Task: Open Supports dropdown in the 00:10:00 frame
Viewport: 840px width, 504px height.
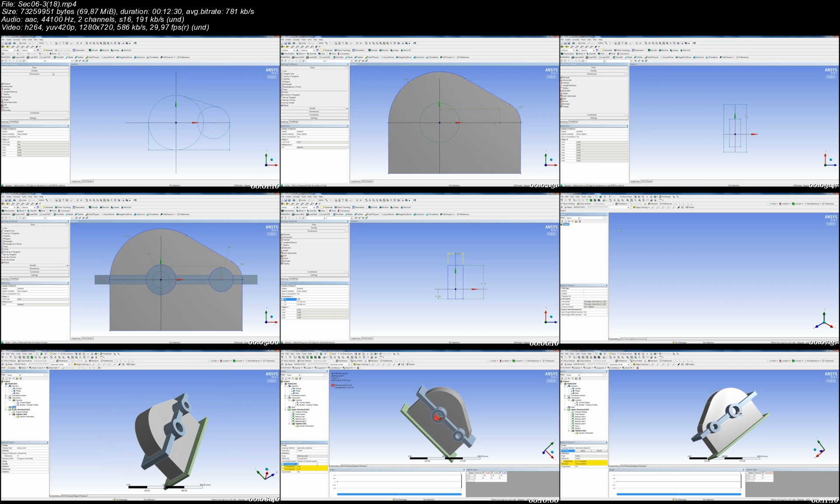Action: point(321,367)
